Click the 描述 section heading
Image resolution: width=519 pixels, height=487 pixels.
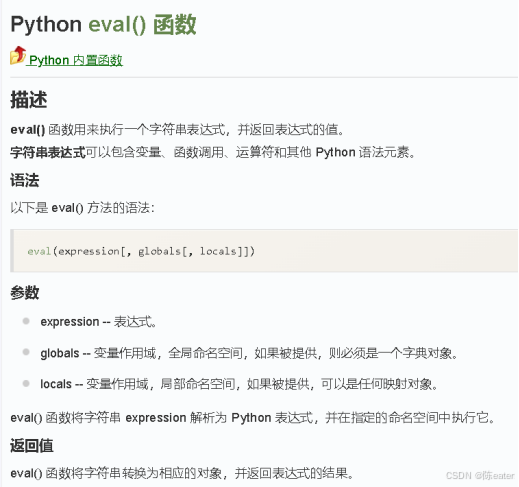pyautogui.click(x=29, y=100)
